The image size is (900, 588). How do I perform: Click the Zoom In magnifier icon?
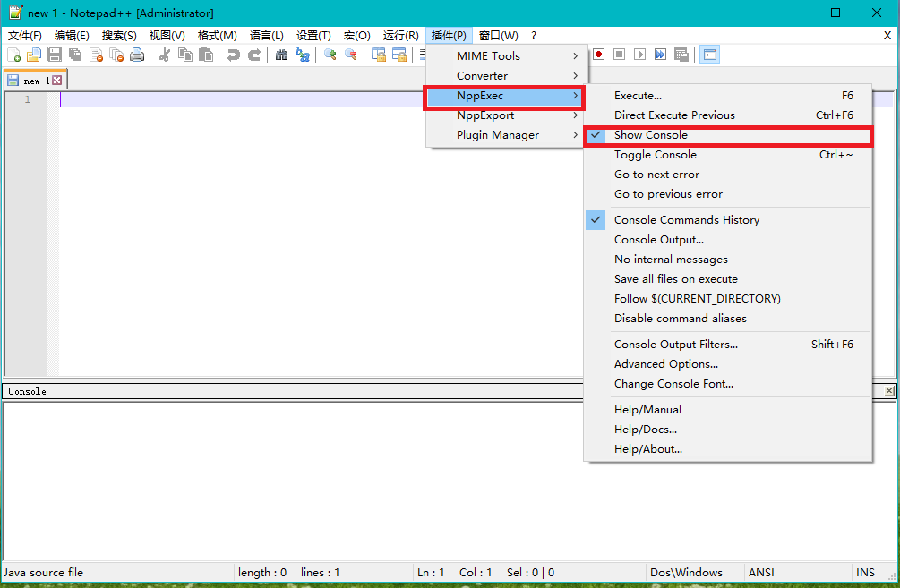tap(330, 55)
